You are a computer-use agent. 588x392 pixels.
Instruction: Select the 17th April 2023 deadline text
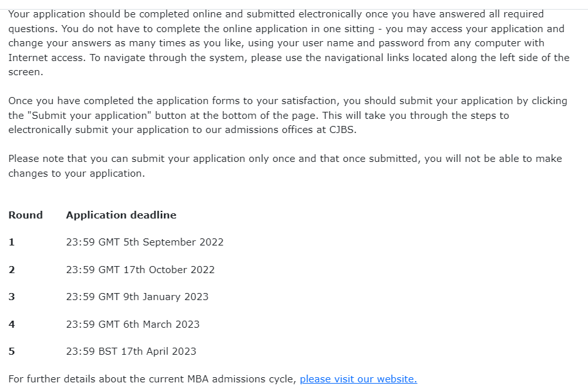point(131,352)
